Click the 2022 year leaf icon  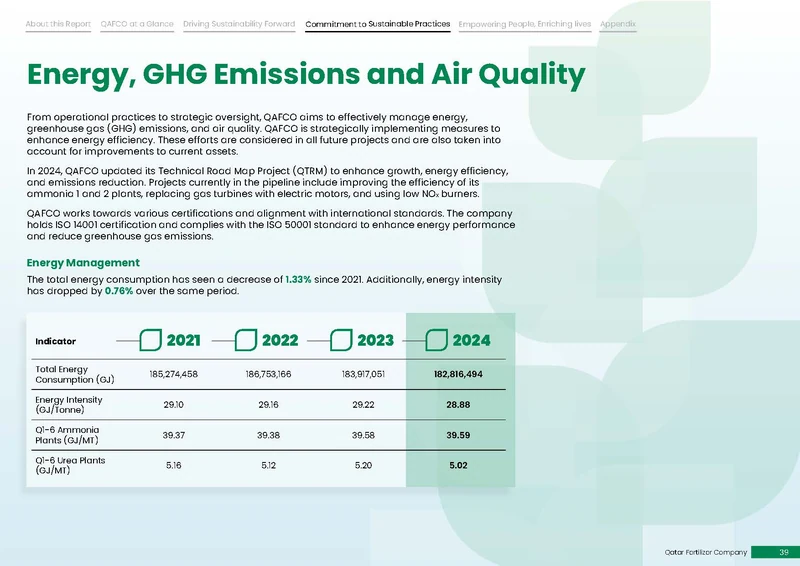click(x=246, y=340)
